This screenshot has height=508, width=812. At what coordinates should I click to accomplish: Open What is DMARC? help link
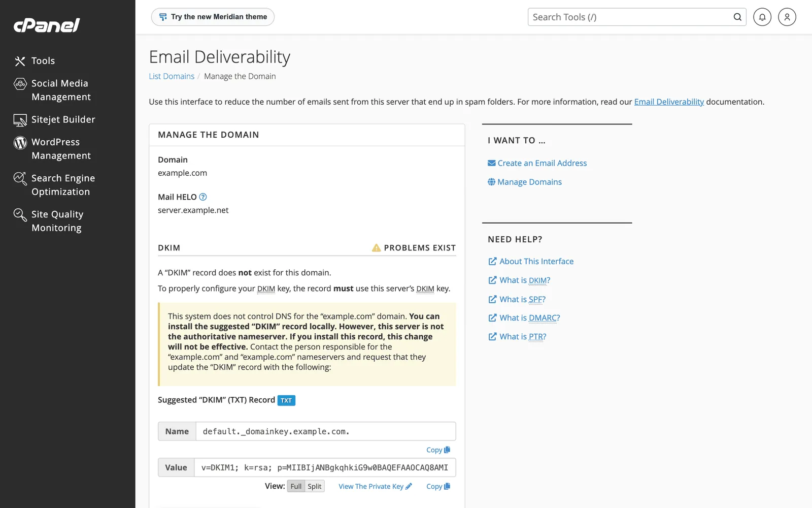[524, 318]
